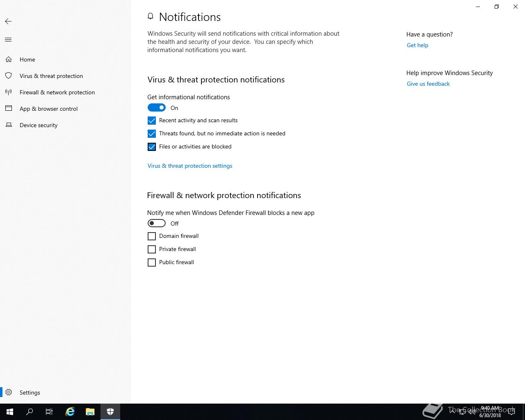Click the Windows Security taskbar icon
525x420 pixels.
point(110,412)
